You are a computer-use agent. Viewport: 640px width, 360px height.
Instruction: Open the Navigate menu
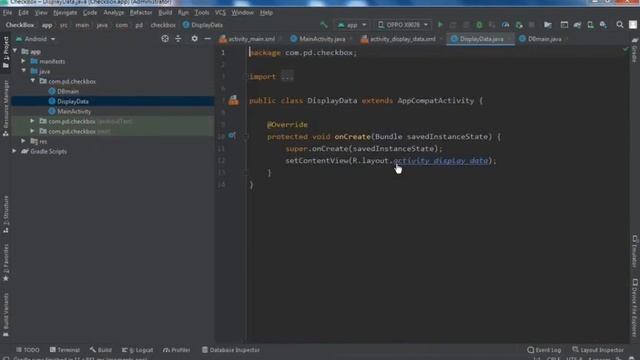pyautogui.click(x=65, y=13)
